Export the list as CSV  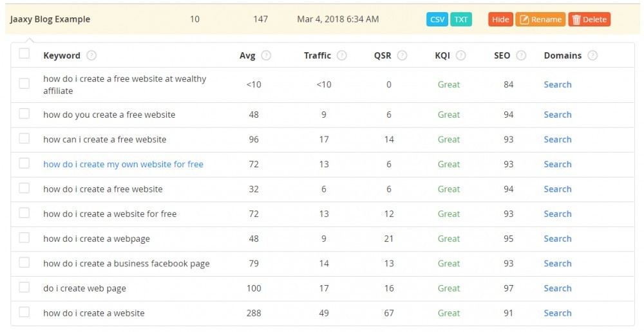pyautogui.click(x=437, y=19)
